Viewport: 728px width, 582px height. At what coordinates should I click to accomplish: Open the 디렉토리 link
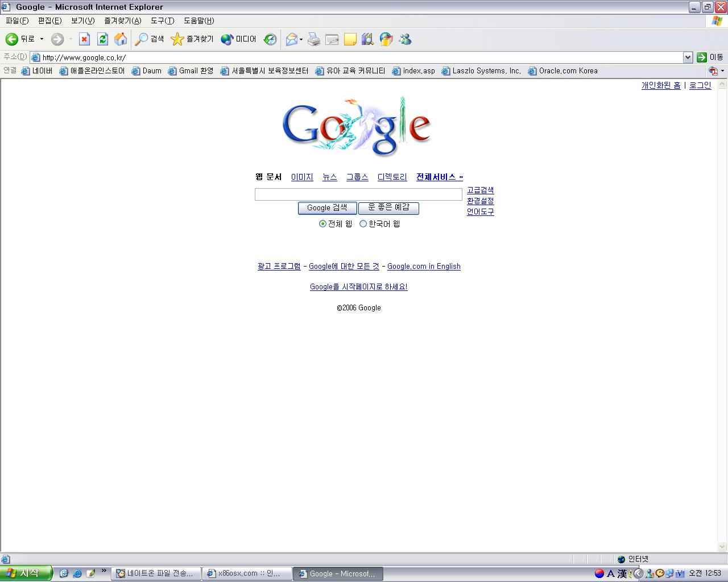(x=392, y=177)
